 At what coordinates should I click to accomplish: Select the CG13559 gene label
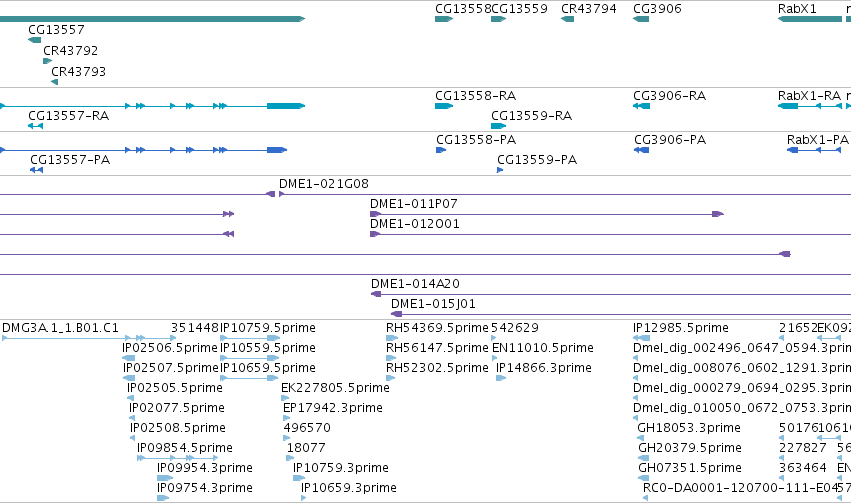coord(519,9)
